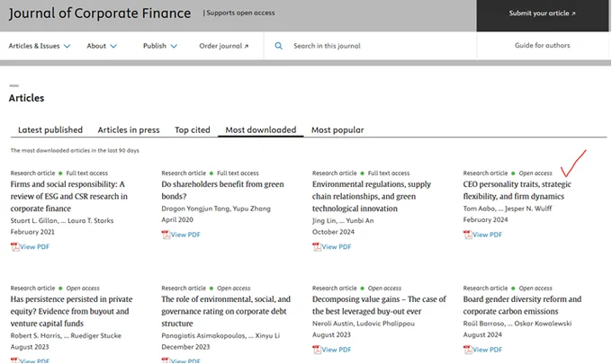Open Has persistence persisted in private equity article
This screenshot has width=612, height=364.
click(x=71, y=311)
